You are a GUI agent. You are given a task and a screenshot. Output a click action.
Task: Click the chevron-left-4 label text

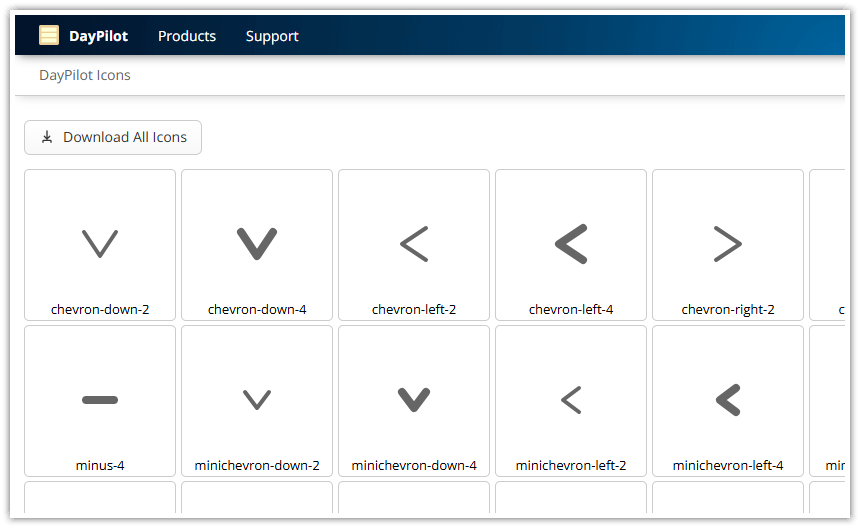click(x=571, y=310)
